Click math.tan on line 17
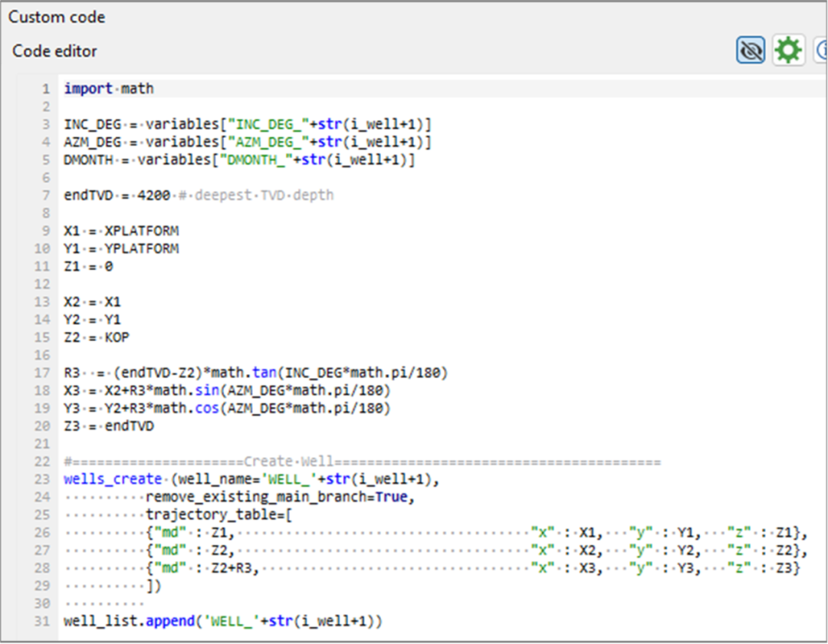 coord(248,373)
